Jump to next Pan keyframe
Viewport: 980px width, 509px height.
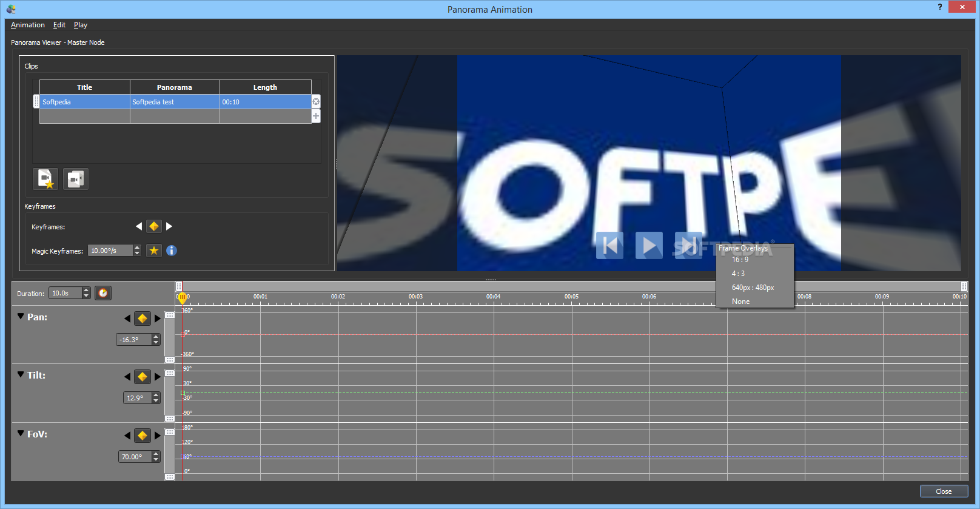pos(158,319)
